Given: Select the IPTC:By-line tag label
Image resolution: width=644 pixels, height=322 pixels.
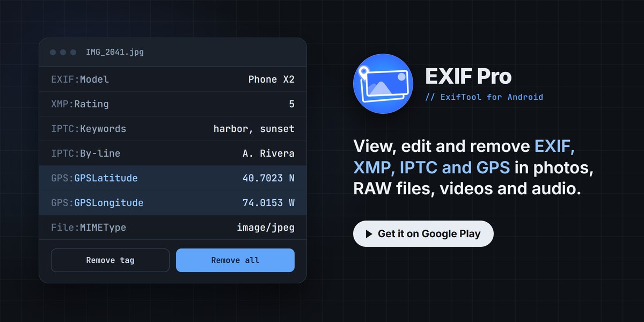Looking at the screenshot, I should point(86,153).
